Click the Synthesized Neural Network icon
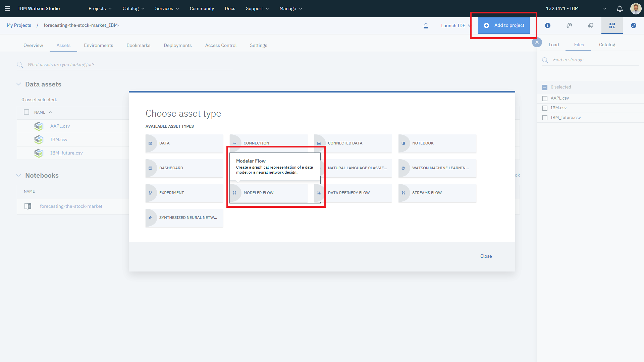Image resolution: width=644 pixels, height=362 pixels. [150, 217]
